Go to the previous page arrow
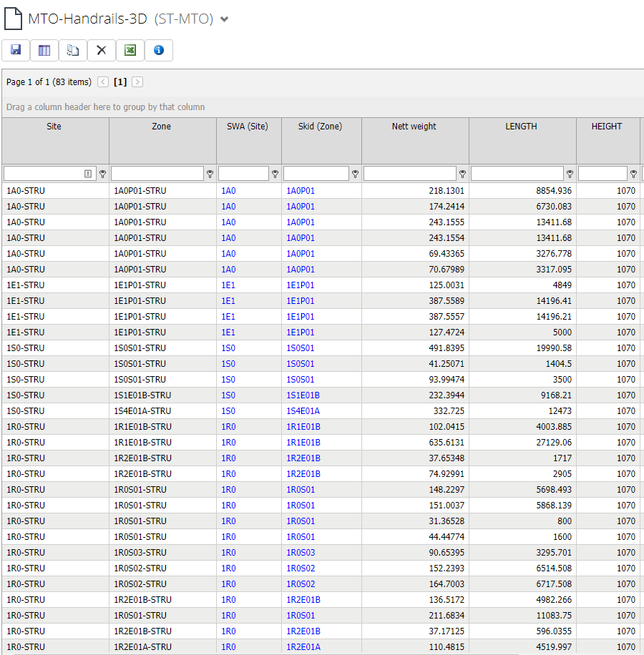The height and width of the screenshot is (655, 644). (103, 82)
